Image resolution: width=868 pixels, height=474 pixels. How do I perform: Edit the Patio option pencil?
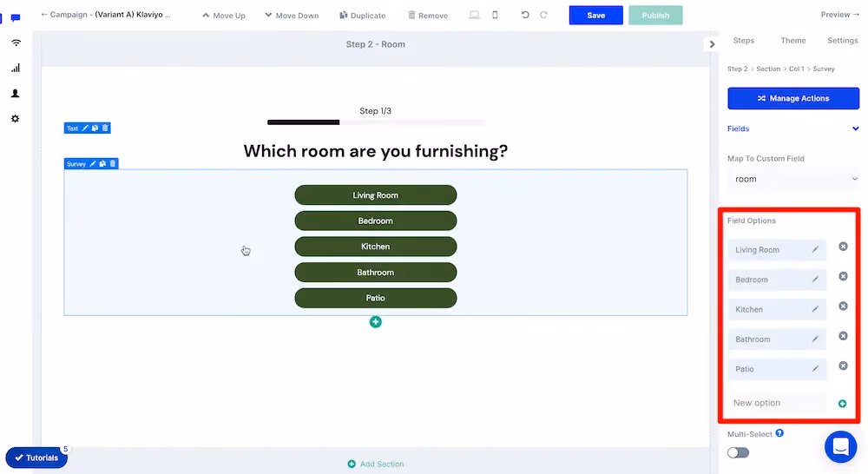pyautogui.click(x=815, y=369)
